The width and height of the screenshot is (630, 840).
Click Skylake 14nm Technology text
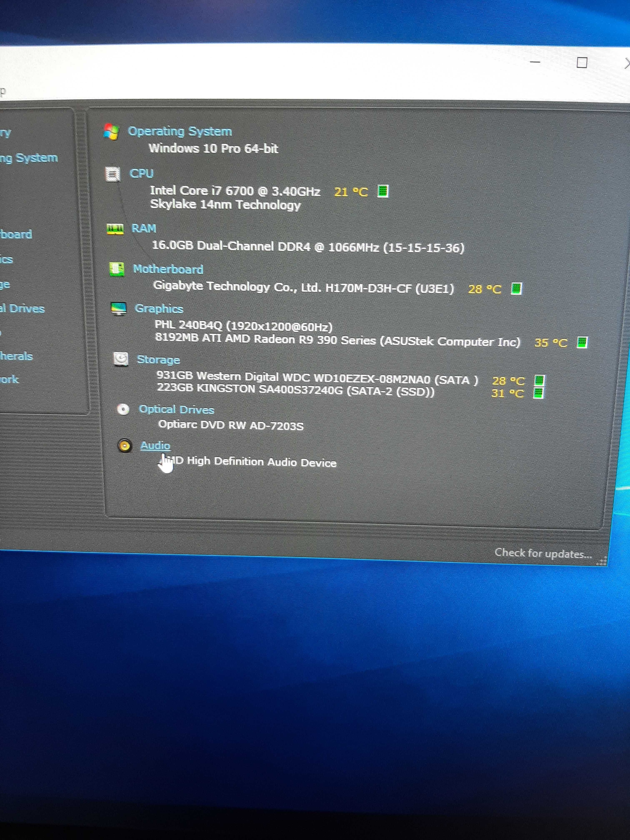point(226,205)
